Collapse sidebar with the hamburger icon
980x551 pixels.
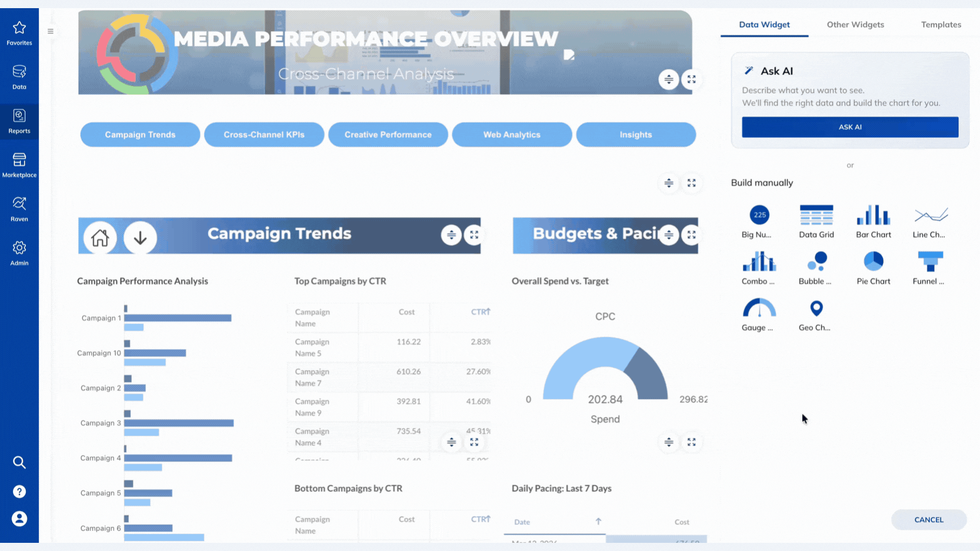[x=51, y=31]
